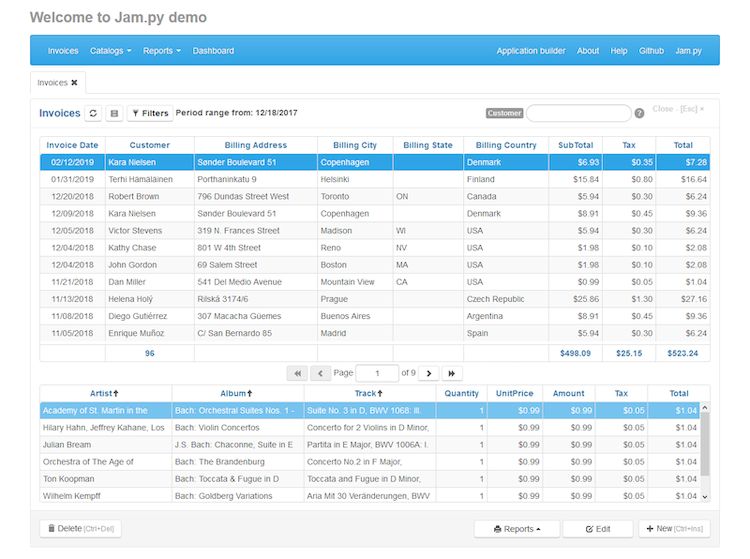The width and height of the screenshot is (750, 559).
Task: Click the refresh invoices icon
Action: (93, 114)
